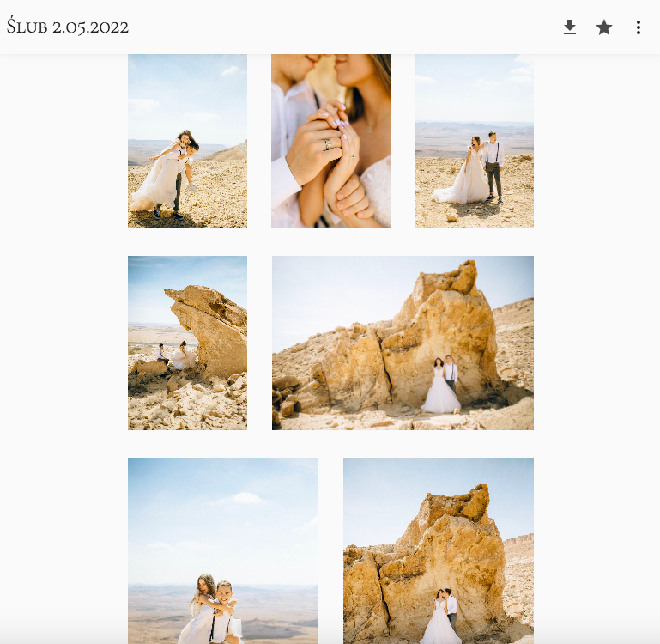
Task: Click the bride's white dress in wide rock photo
Action: pyautogui.click(x=440, y=393)
